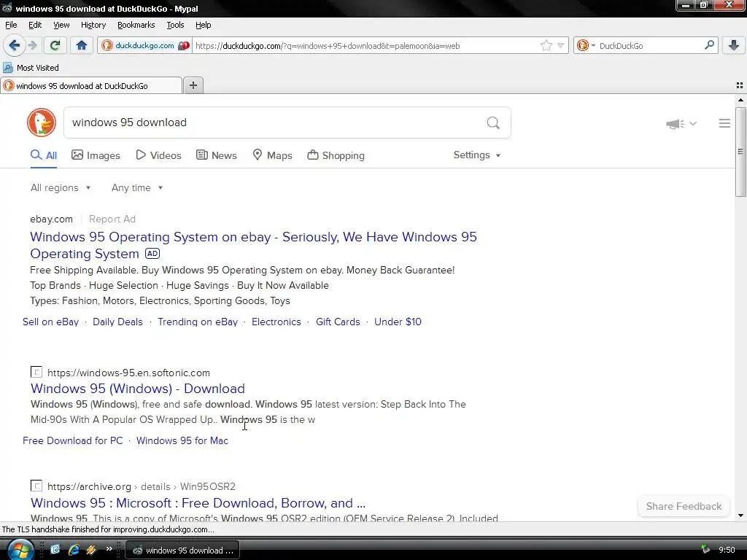Open the archive.org Windows 95 result title

(198, 503)
